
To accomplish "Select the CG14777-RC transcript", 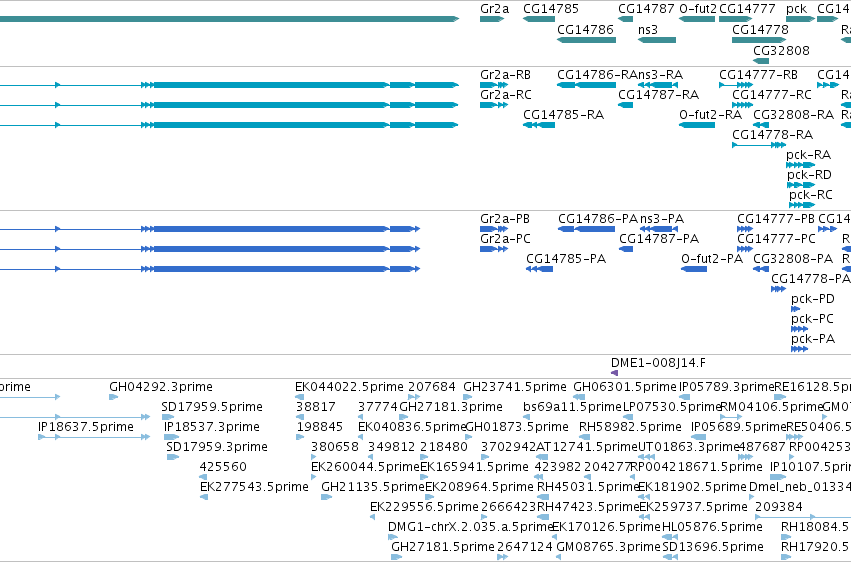I will (742, 105).
